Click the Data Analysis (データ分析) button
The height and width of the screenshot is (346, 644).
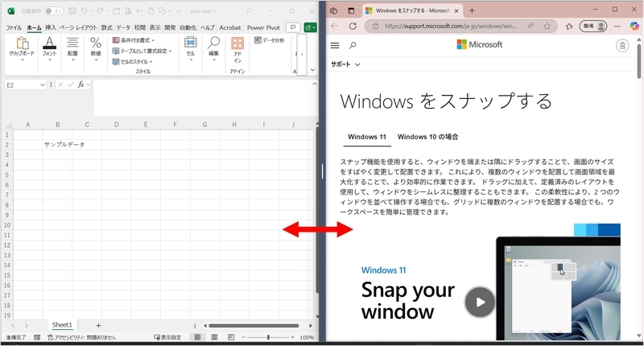(x=270, y=39)
